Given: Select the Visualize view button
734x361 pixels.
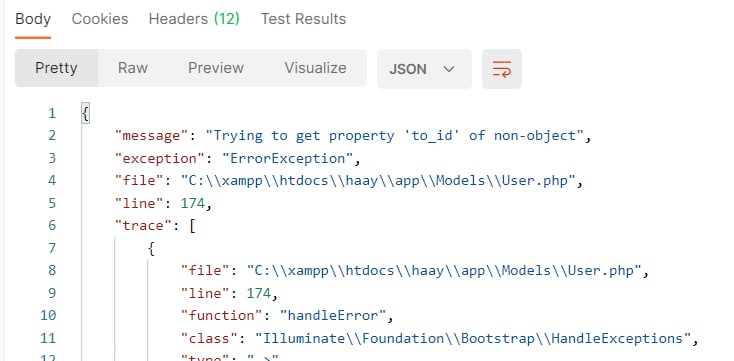Looking at the screenshot, I should (x=315, y=68).
